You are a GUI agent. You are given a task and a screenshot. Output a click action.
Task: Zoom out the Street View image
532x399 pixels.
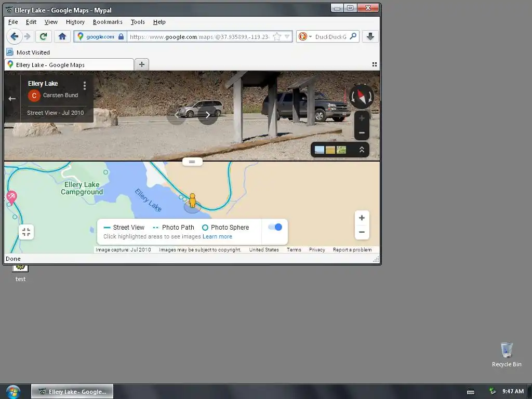[362, 132]
